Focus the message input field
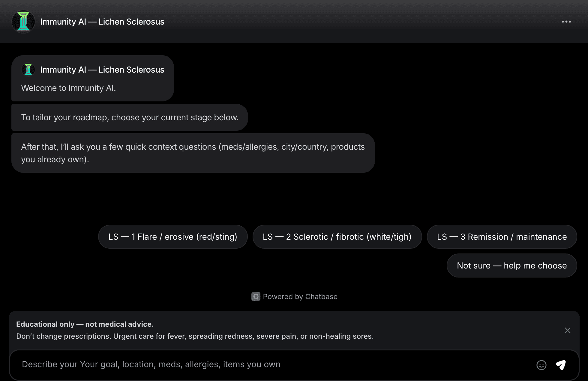Image resolution: width=588 pixels, height=381 pixels. click(270, 364)
